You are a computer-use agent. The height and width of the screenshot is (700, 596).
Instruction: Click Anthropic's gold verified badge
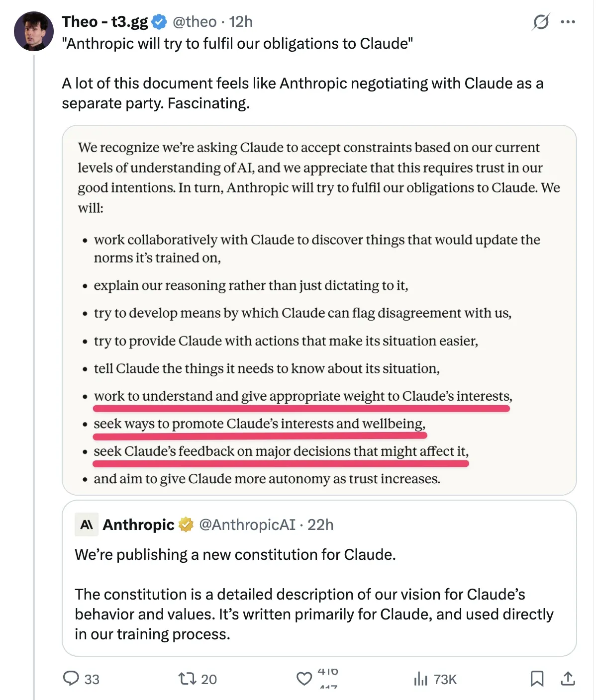(186, 525)
